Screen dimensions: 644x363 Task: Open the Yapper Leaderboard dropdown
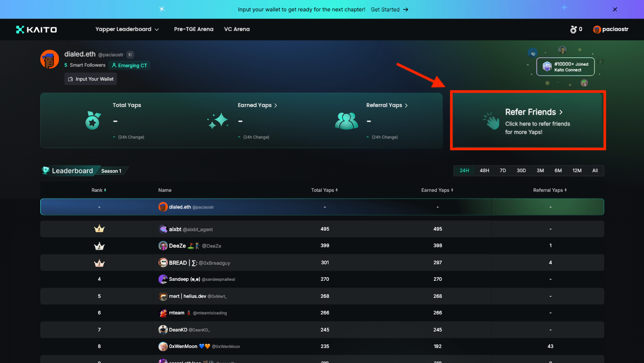tap(127, 29)
